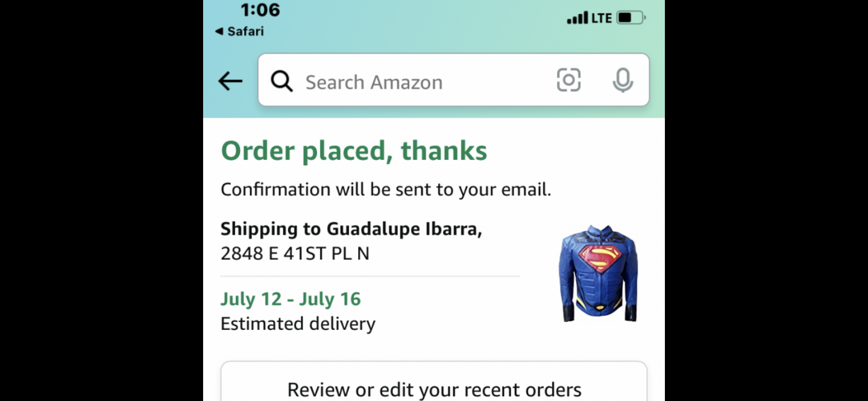The height and width of the screenshot is (401, 868).
Task: Tap the LTE network indicator
Action: (x=602, y=18)
